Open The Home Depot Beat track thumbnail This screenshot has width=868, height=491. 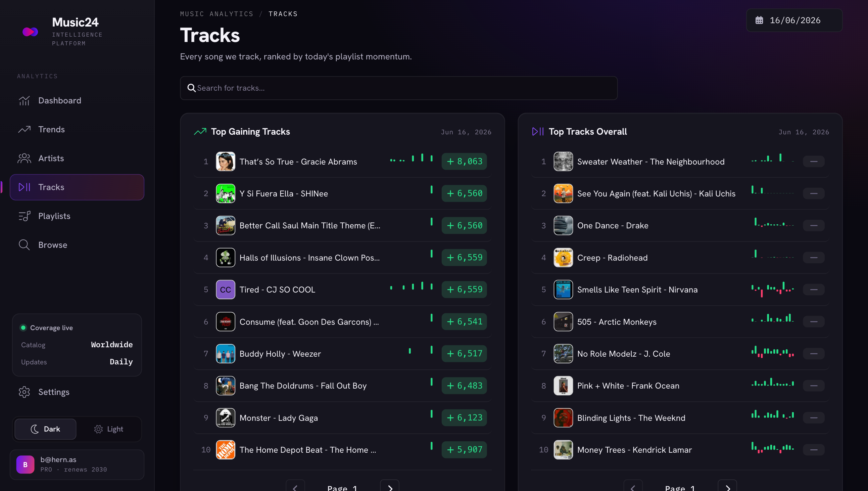tap(226, 450)
